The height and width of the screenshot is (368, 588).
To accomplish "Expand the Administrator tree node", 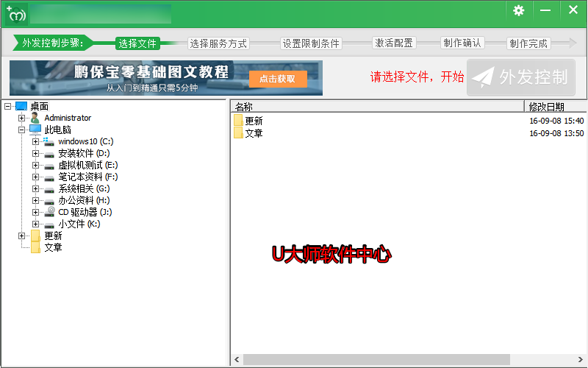I will click(21, 118).
